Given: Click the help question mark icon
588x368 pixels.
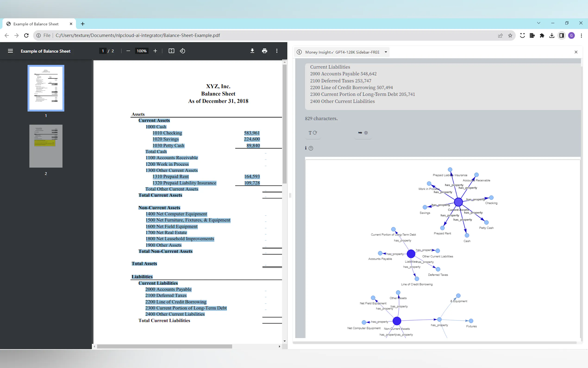Looking at the screenshot, I should tap(311, 148).
